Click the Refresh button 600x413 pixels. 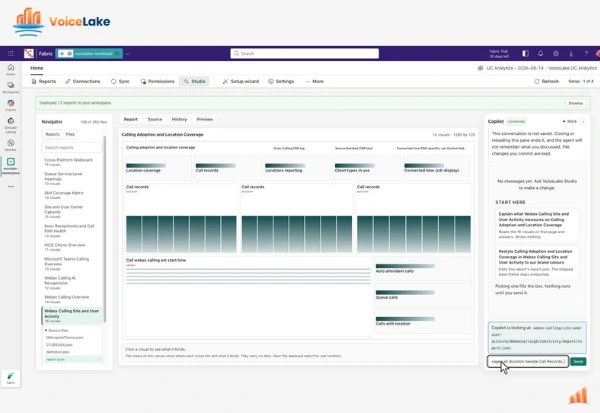point(546,82)
